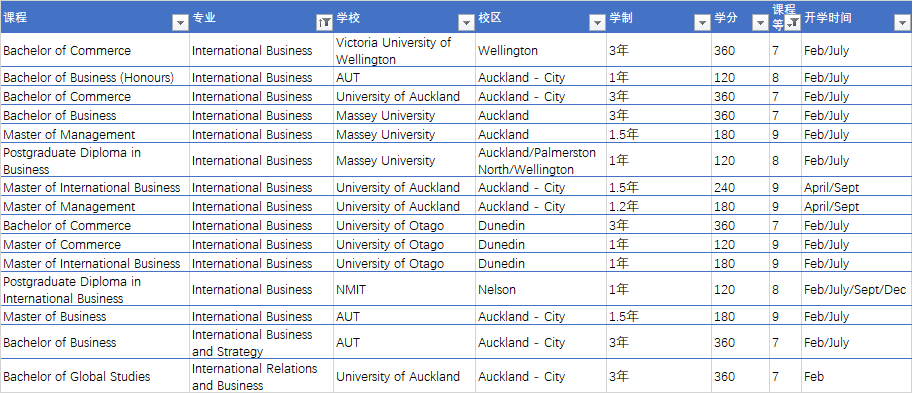Select AUT cell in Bachelor of Business (Honours) row

404,77
